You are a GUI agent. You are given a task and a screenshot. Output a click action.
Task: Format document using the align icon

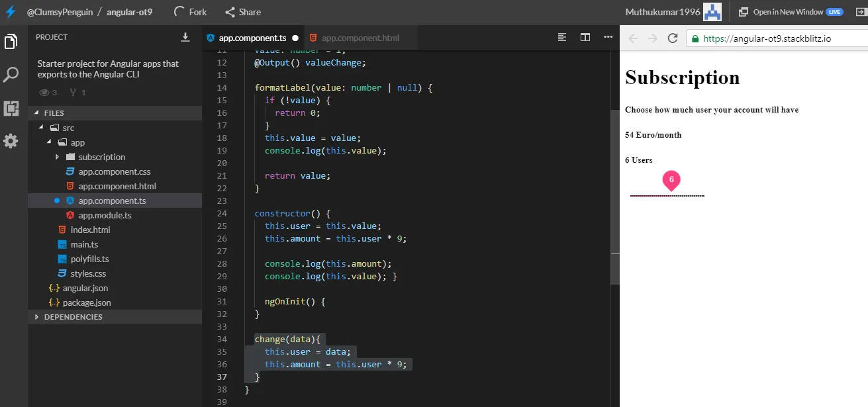click(562, 37)
